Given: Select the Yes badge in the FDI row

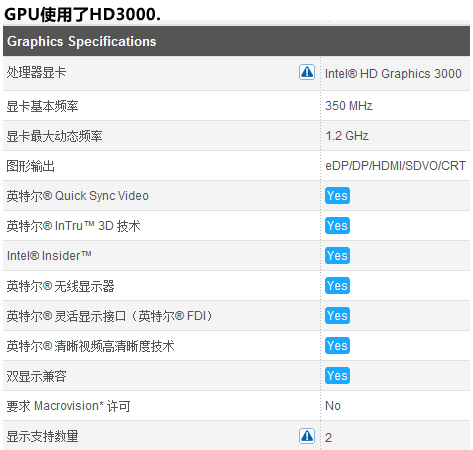Looking at the screenshot, I should [337, 316].
